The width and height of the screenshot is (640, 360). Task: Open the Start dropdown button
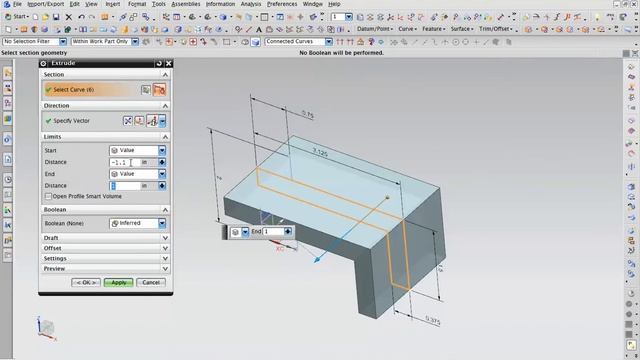[16, 17]
